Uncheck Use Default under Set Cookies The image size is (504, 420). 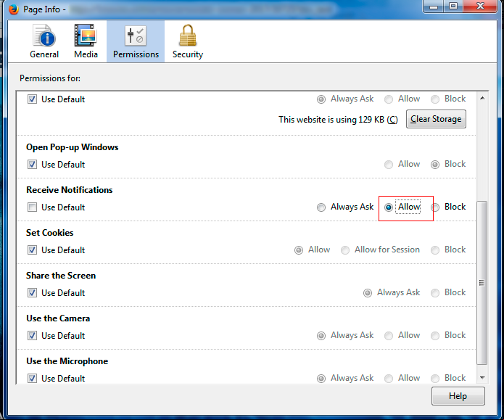pos(32,250)
